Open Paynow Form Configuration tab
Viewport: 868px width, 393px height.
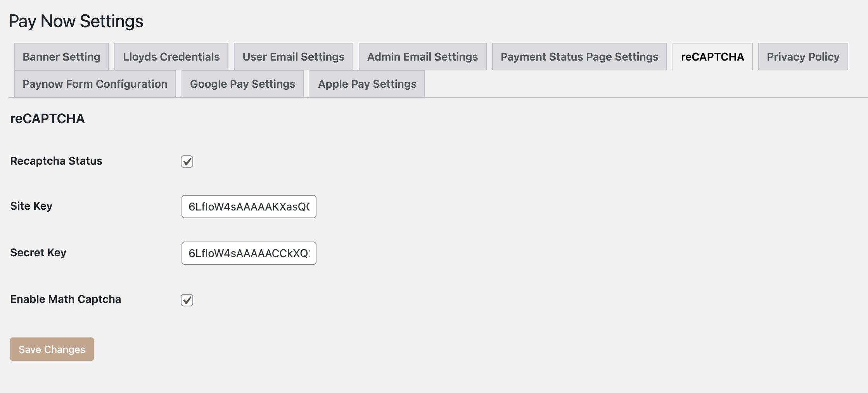tap(95, 84)
